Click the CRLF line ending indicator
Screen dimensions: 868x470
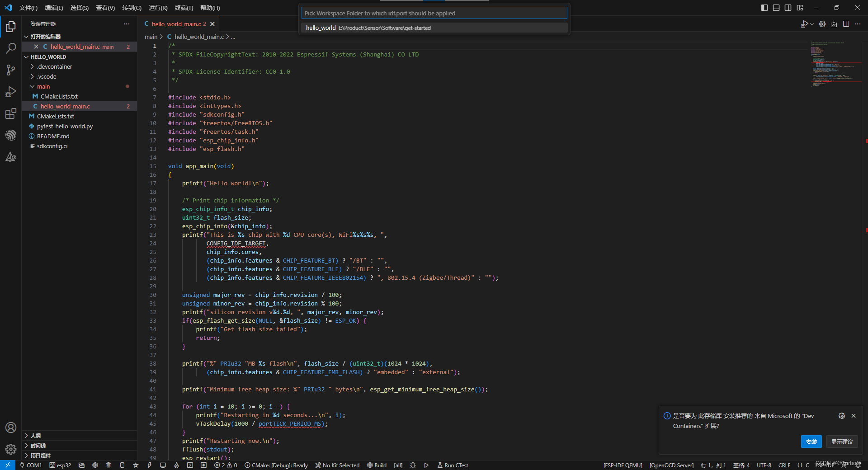[x=784, y=465]
